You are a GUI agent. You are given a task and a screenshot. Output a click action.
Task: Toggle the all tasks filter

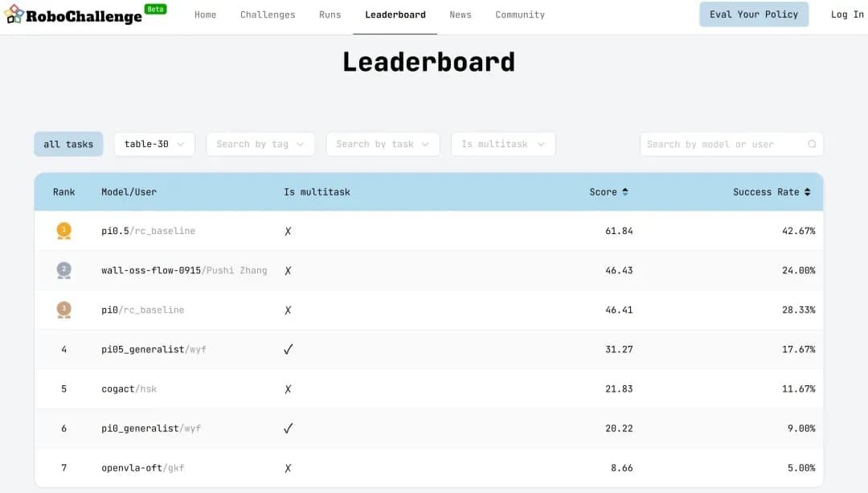coord(68,145)
